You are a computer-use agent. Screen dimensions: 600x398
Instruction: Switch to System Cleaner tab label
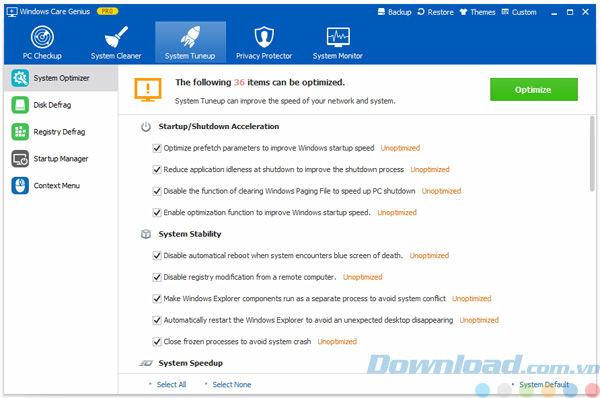pyautogui.click(x=116, y=56)
